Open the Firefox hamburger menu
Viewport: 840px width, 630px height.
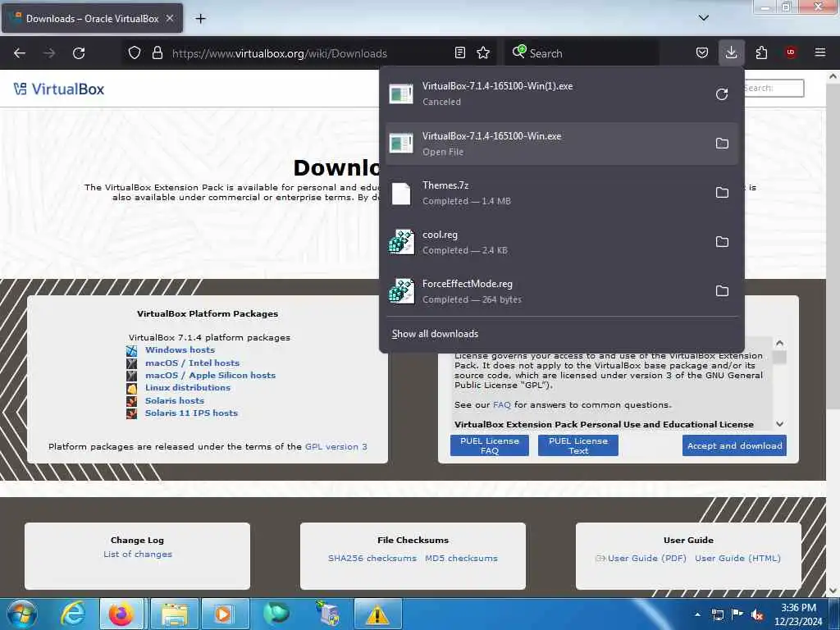819,53
